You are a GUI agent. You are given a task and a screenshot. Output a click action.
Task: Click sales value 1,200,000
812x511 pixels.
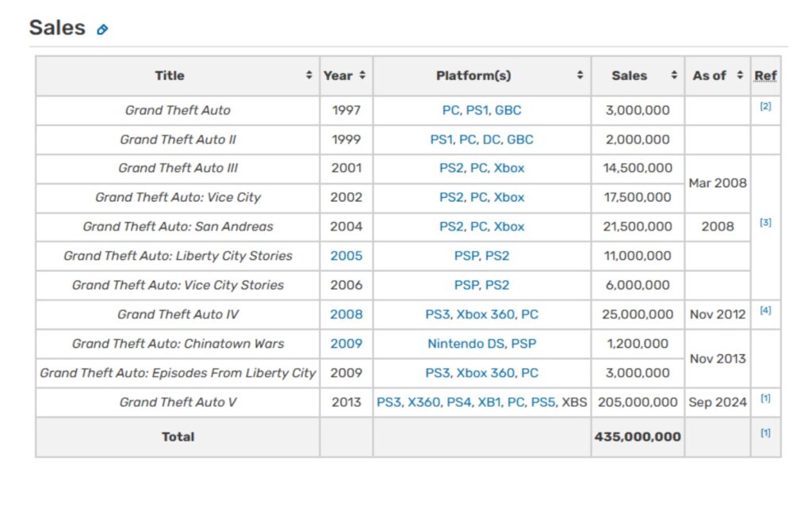click(x=638, y=344)
